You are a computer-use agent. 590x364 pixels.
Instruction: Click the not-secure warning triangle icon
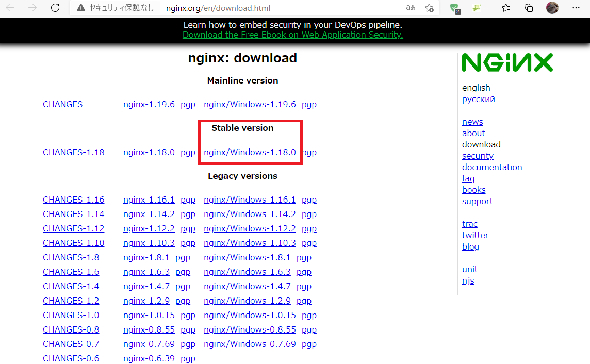point(80,8)
